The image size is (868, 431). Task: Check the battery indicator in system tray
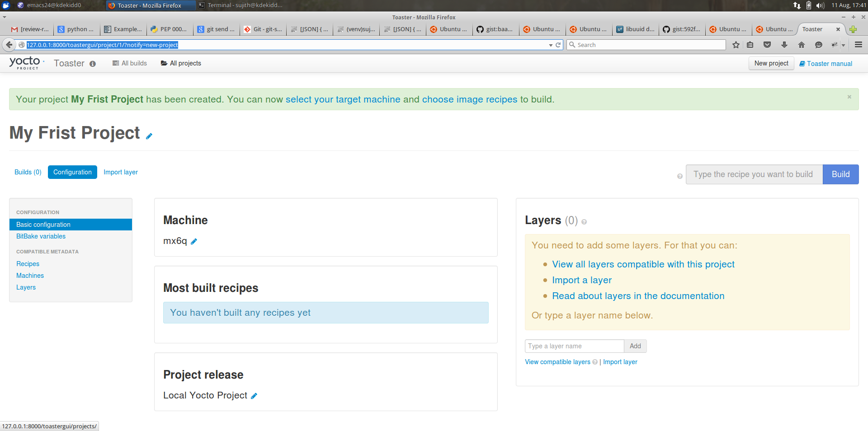tap(809, 5)
